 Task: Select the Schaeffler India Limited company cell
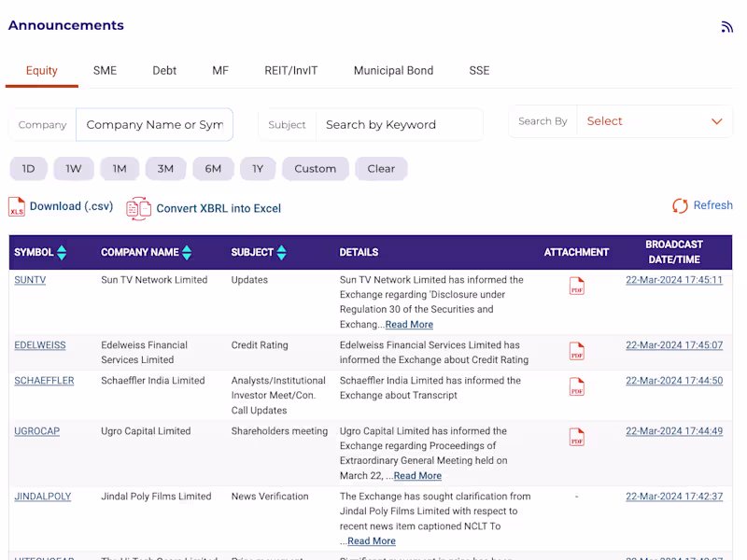153,381
